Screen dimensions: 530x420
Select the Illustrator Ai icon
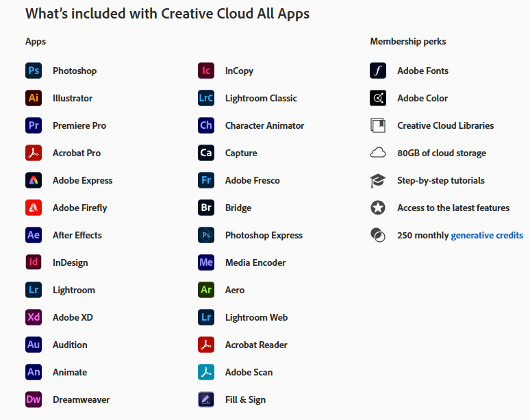pyautogui.click(x=34, y=98)
